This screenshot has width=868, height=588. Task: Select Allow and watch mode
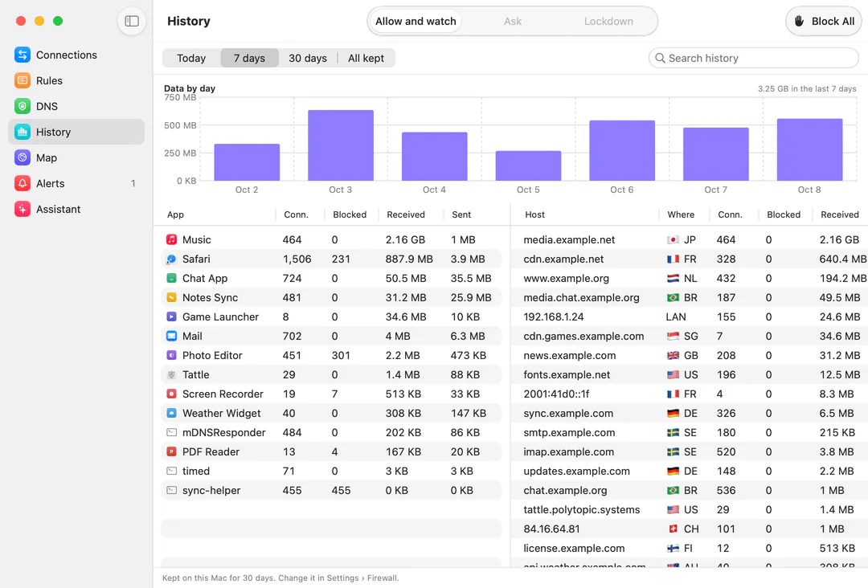pyautogui.click(x=416, y=21)
